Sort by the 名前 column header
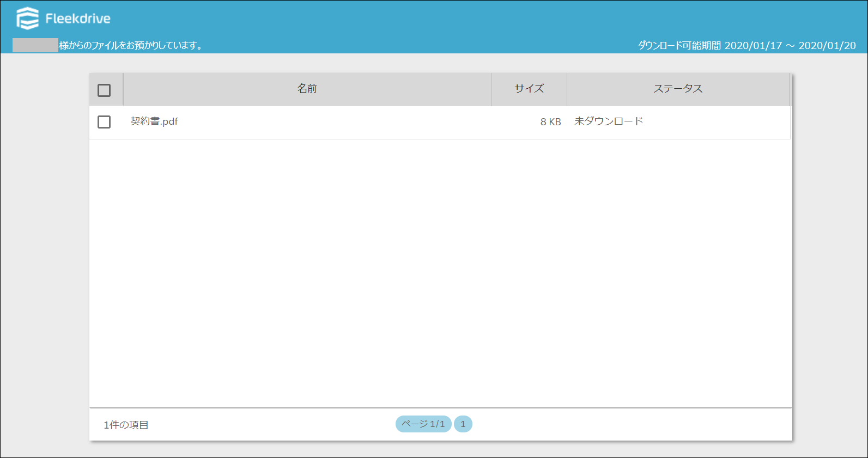Screen dimensions: 868x458 (307, 89)
